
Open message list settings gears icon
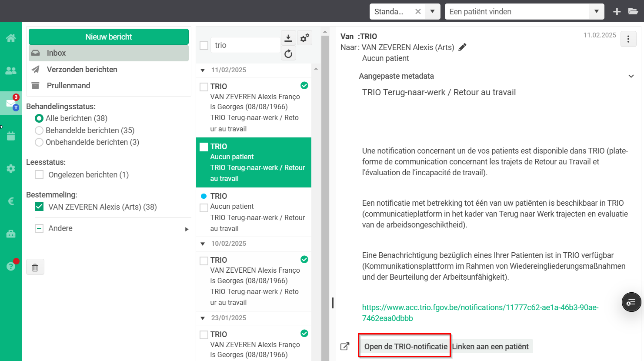305,38
